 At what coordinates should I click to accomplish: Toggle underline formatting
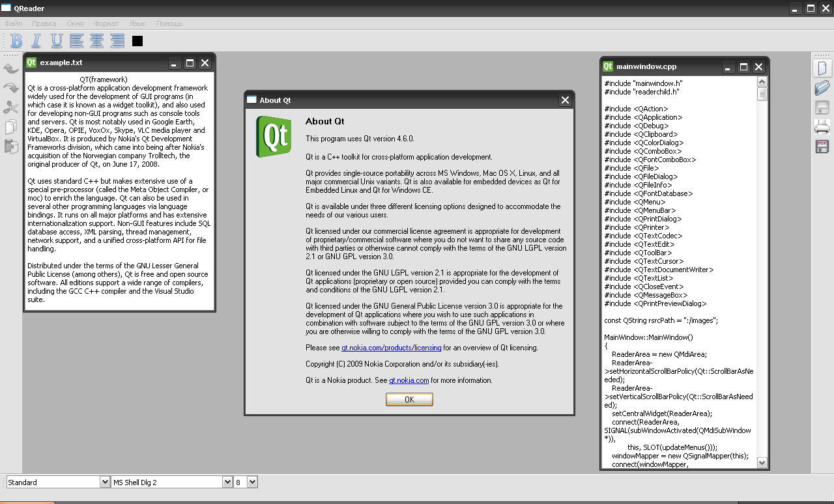click(x=57, y=41)
